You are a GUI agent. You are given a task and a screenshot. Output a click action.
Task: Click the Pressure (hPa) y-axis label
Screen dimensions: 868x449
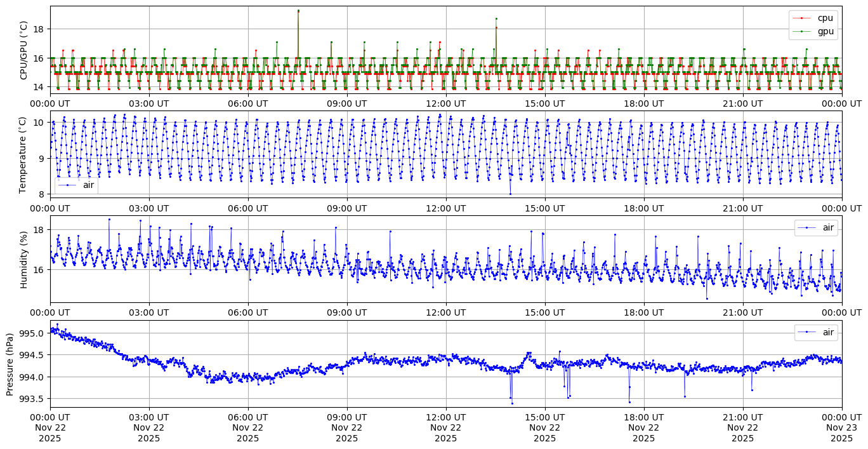point(10,364)
